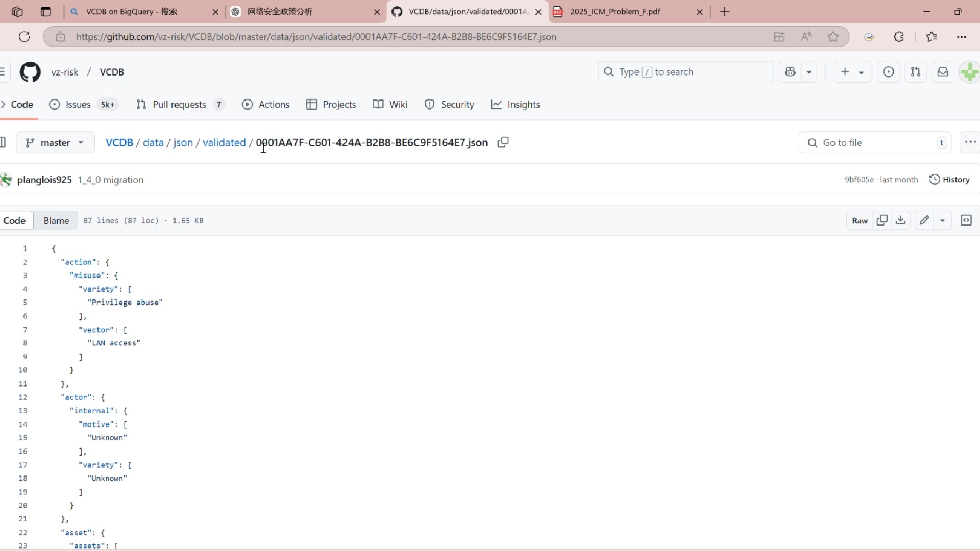
Task: Click the Pull requests tab
Action: point(179,104)
